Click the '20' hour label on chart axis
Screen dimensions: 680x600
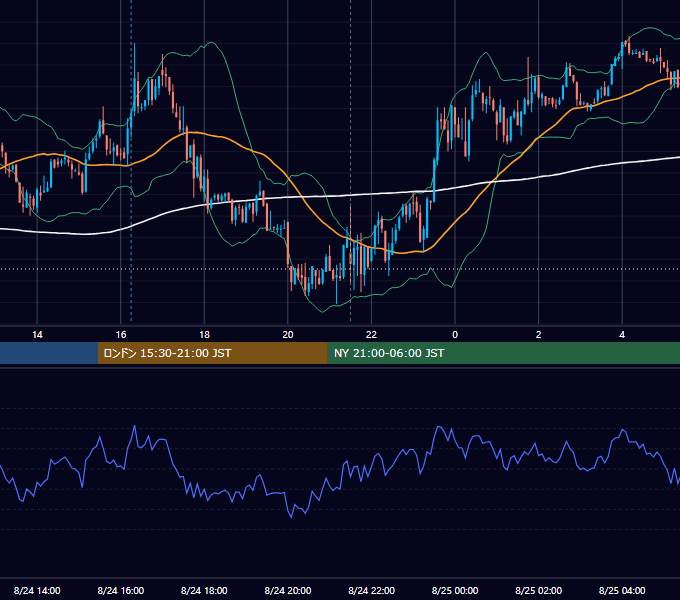[288, 335]
